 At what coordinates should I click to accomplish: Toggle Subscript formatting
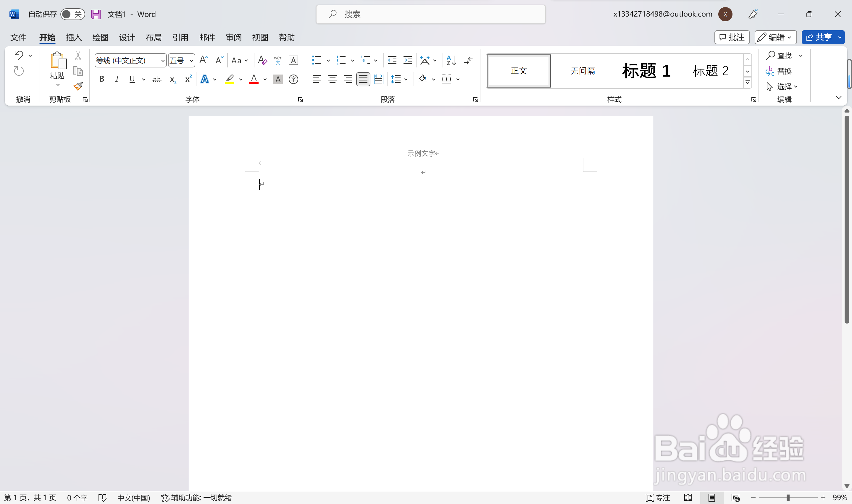[173, 80]
